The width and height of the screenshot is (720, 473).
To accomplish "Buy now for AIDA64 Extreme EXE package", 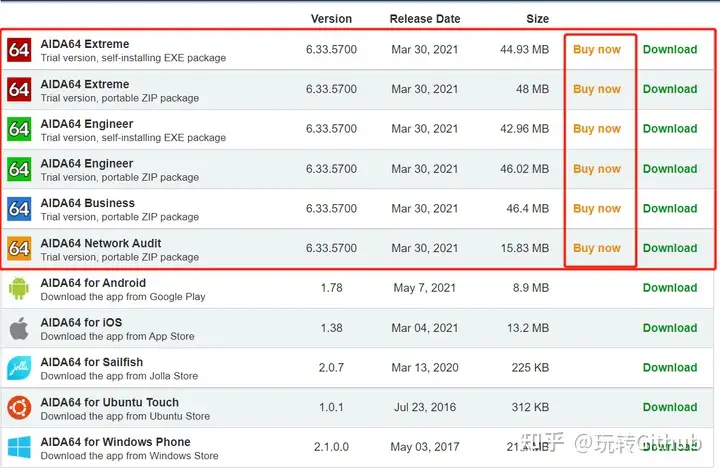I will click(597, 49).
